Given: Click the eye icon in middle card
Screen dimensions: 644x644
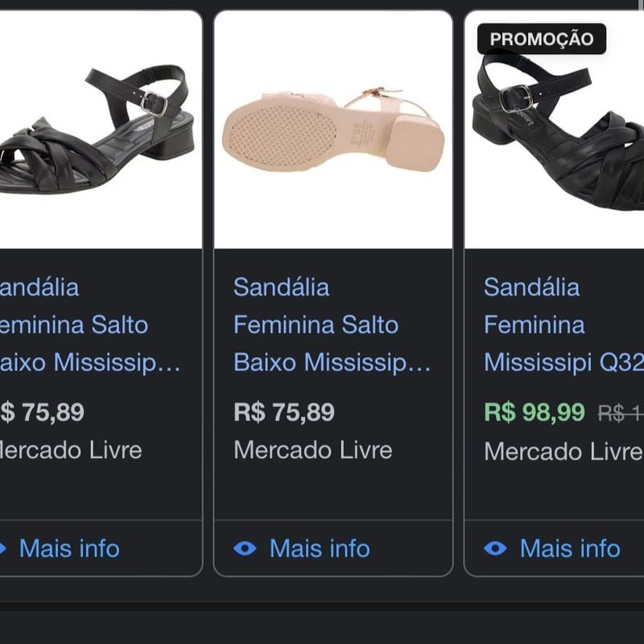Looking at the screenshot, I should (245, 548).
